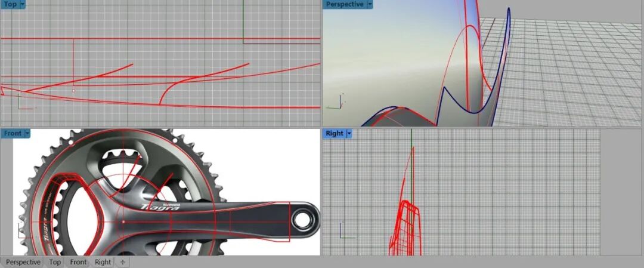Click the Perspective viewport title label
The height and width of the screenshot is (268, 644).
[x=345, y=5]
